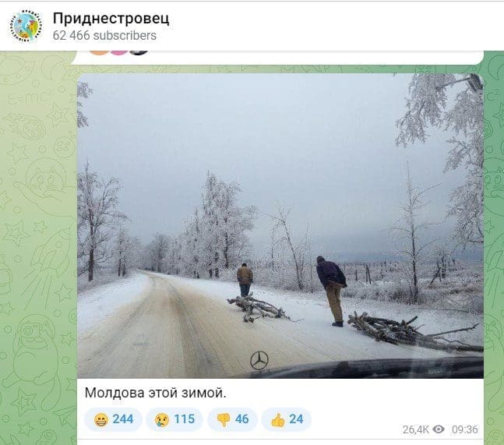504x445 pixels.
Task: Click the crying emoji icon
Action: [x=162, y=420]
